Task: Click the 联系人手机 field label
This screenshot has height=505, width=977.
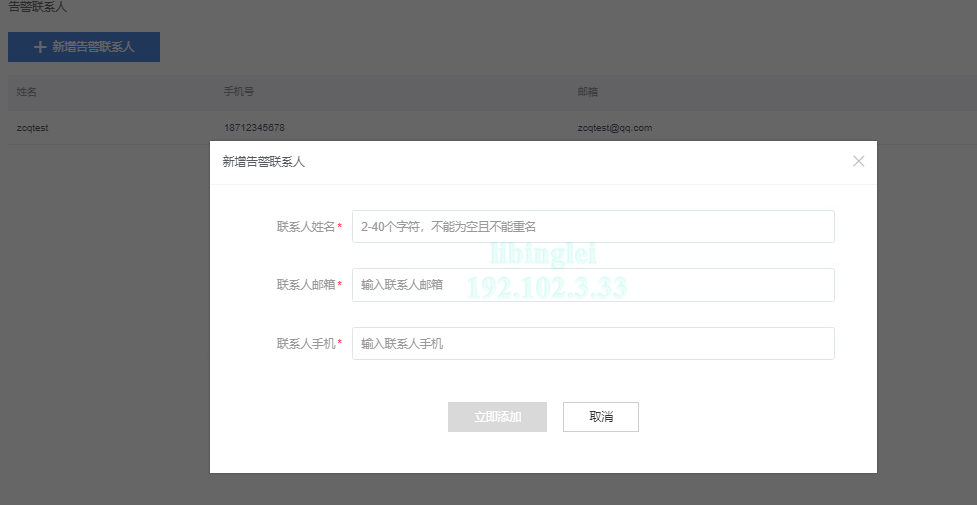Action: pyautogui.click(x=306, y=344)
